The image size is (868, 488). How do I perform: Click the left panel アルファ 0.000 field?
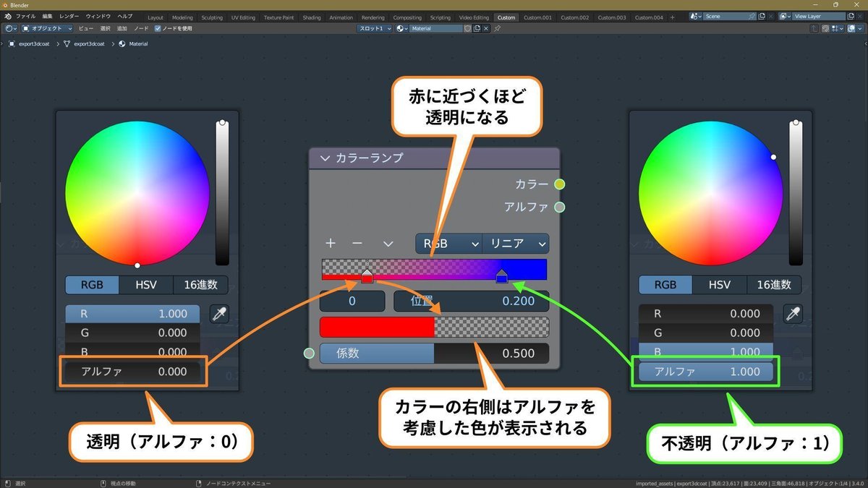click(x=133, y=372)
